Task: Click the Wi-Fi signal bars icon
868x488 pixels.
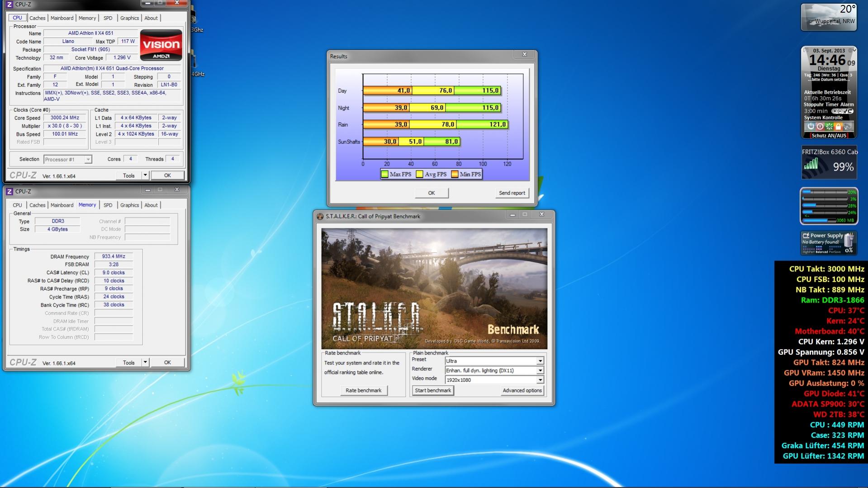Action: (x=811, y=163)
